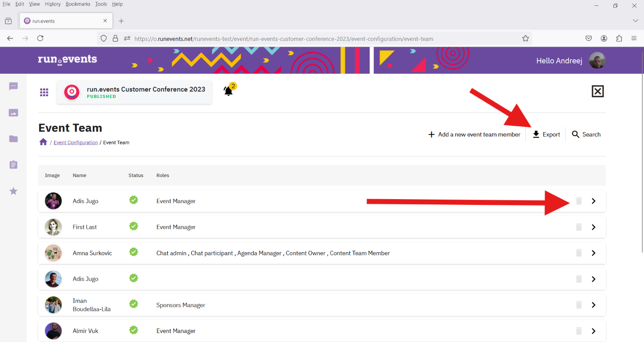Open Firefox View from the tab bar icon
This screenshot has height=342, width=644.
point(8,21)
